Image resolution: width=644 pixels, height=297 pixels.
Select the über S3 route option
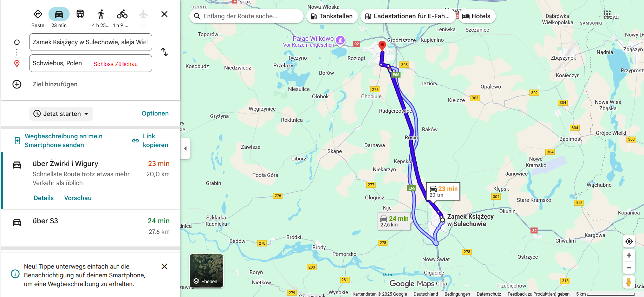[x=91, y=226]
